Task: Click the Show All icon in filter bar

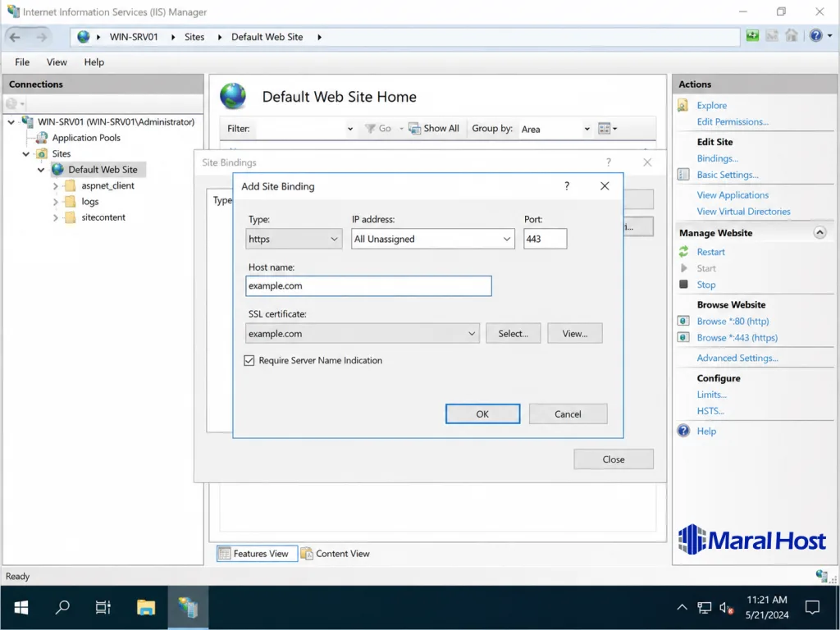Action: pyautogui.click(x=414, y=129)
